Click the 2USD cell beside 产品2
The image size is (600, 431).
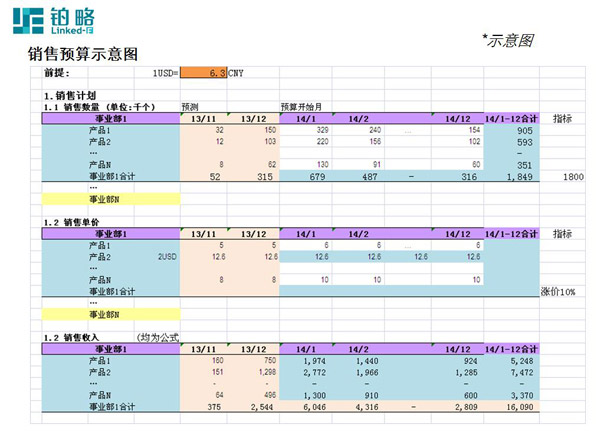point(166,256)
